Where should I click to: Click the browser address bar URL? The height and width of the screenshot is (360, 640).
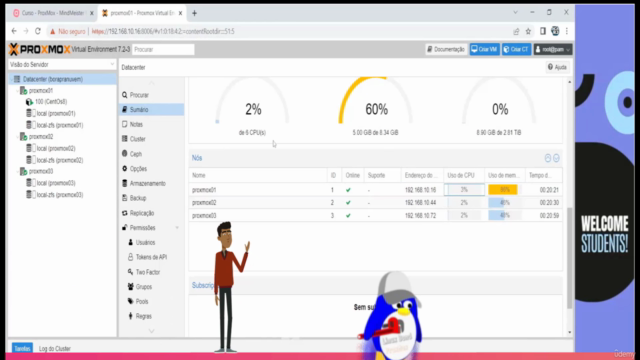[x=163, y=31]
